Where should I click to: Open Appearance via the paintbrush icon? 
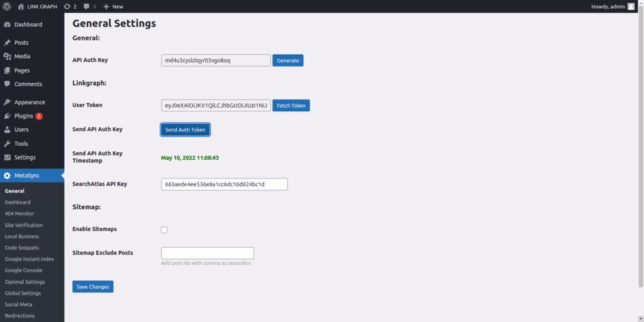click(x=8, y=102)
